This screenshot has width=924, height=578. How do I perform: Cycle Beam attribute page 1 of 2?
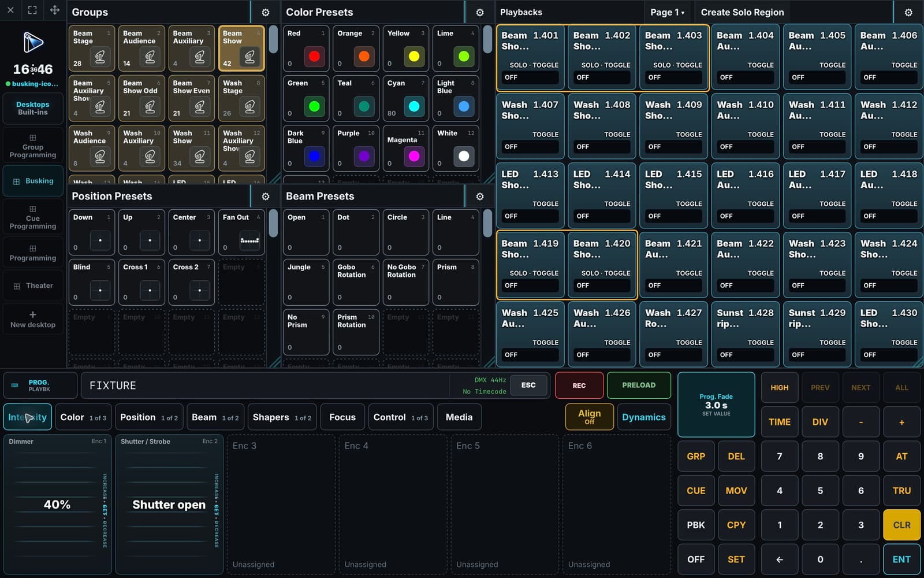tap(215, 417)
